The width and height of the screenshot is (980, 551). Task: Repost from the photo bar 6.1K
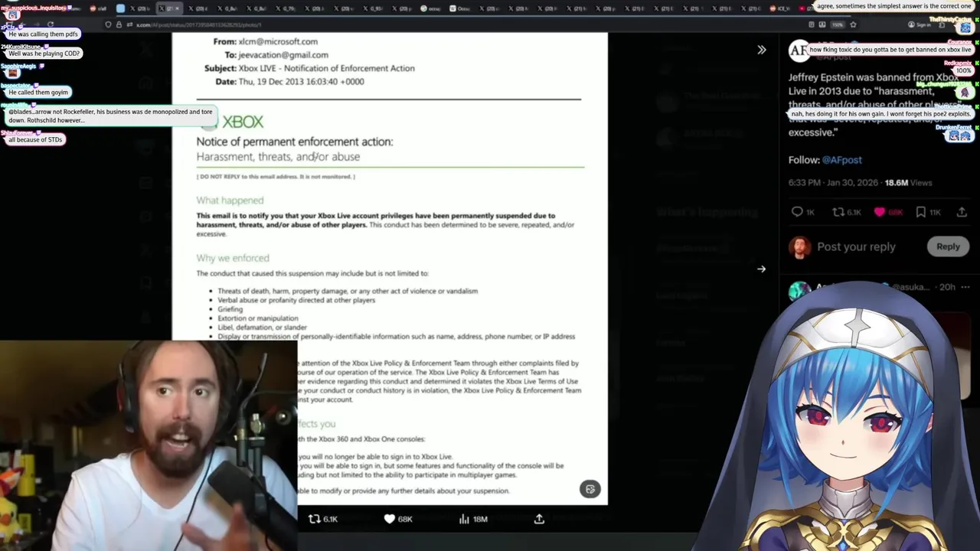[322, 519]
